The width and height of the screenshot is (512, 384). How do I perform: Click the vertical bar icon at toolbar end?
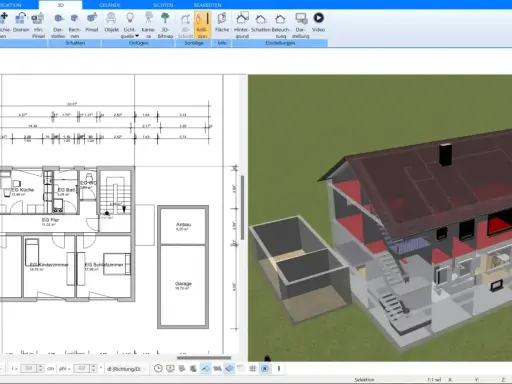point(279,368)
